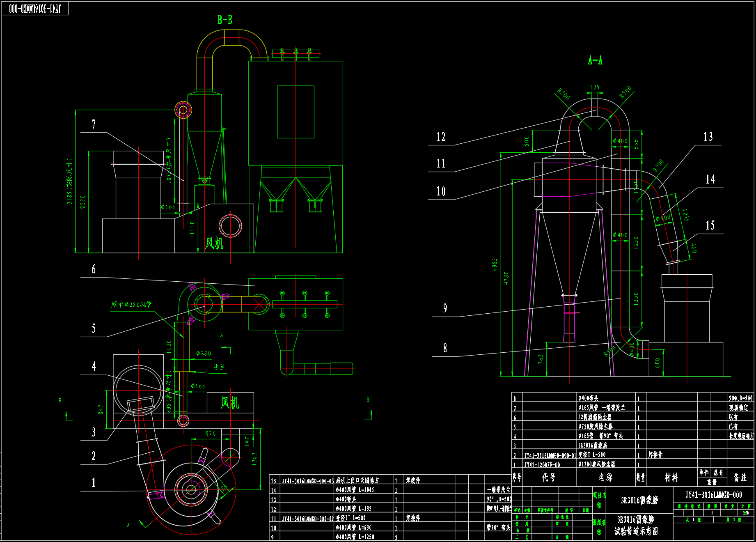This screenshot has width=756, height=542.
Task: Click balloon callout number 9 in A-A view
Action: (x=444, y=308)
